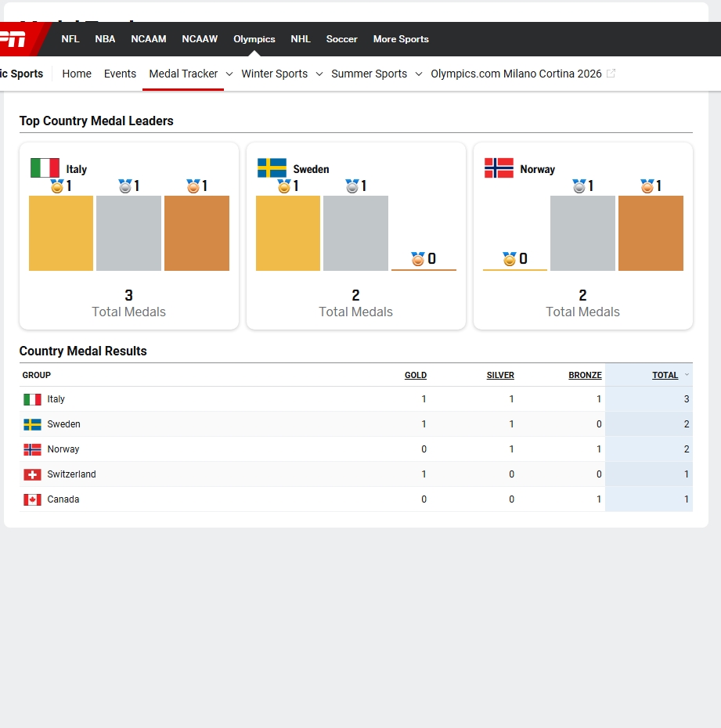This screenshot has width=721, height=728.
Task: Click the Canada flag in results table
Action: coord(33,499)
